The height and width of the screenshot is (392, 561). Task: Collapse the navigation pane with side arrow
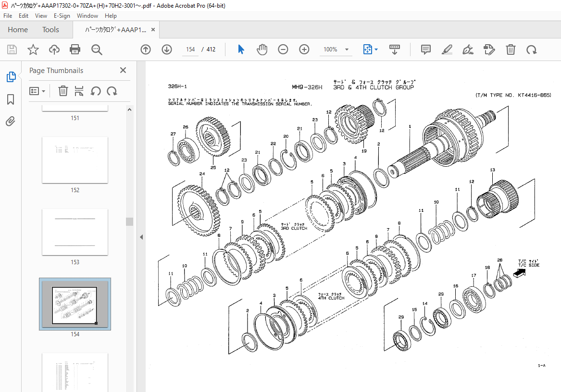141,237
